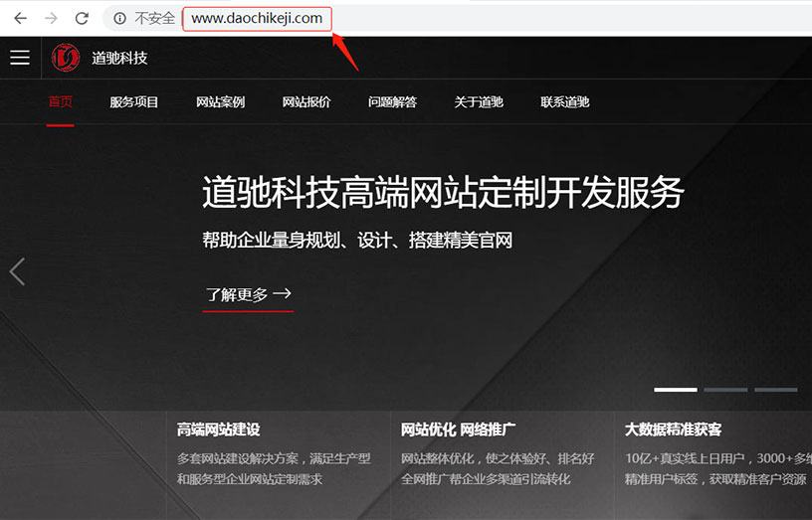812x520 pixels.
Task: Click text 全网推广帮企业多渠道引流转化
Action: tap(486, 479)
